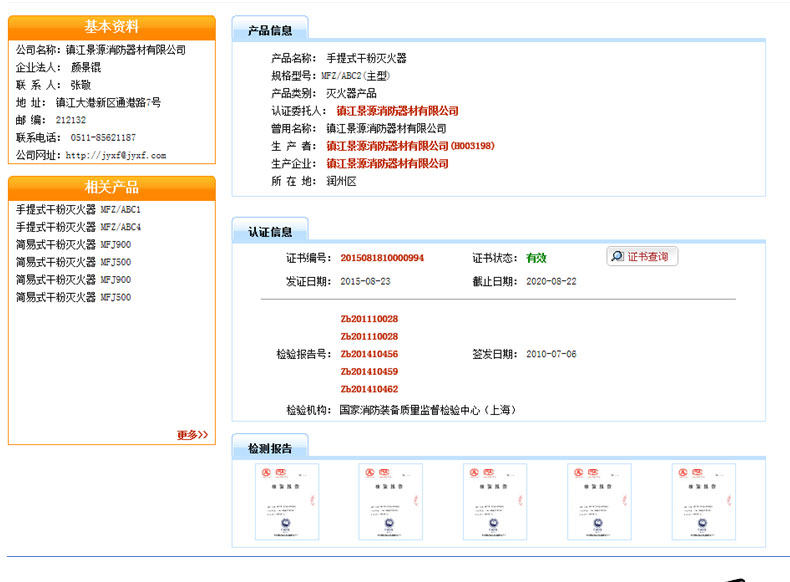790x582 pixels.
Task: Open the first test report thumbnail
Action: (x=287, y=502)
